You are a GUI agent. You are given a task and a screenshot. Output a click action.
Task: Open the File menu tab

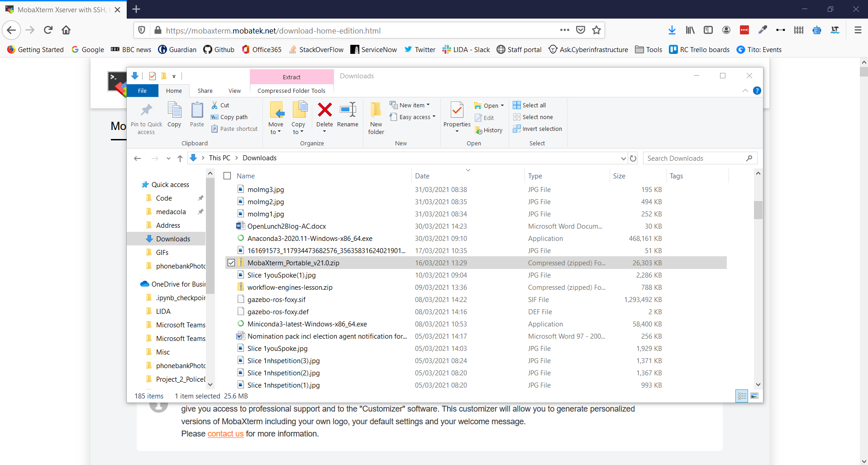tap(142, 91)
